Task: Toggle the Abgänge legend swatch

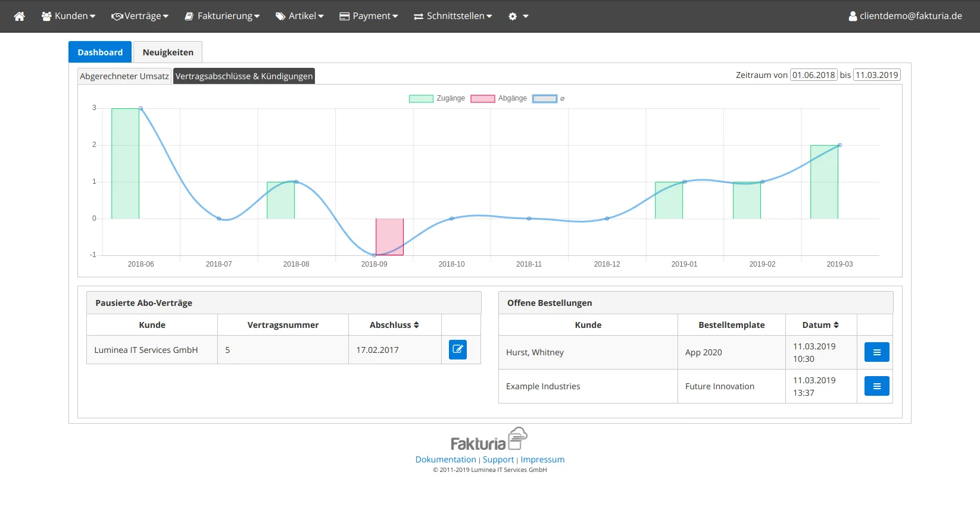Action: [x=483, y=99]
